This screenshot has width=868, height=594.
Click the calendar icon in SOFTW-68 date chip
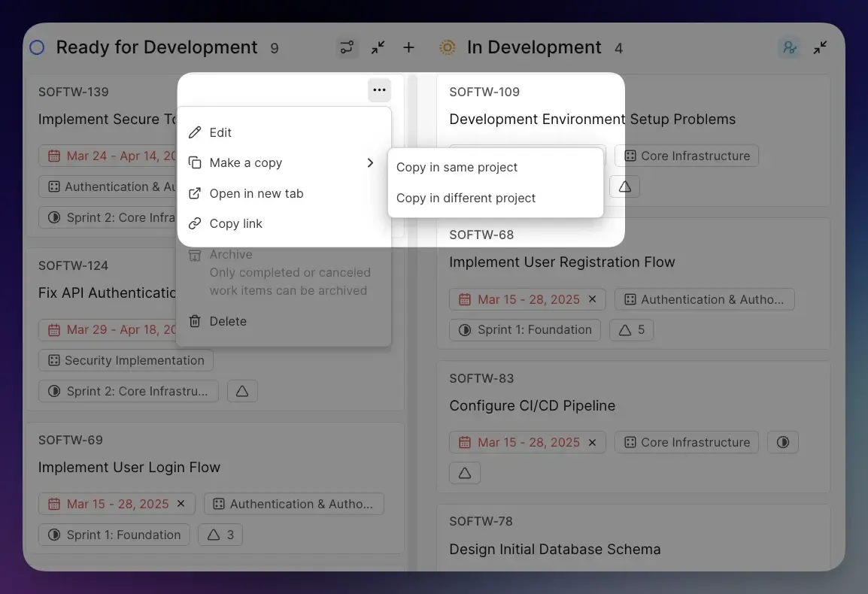click(x=463, y=299)
